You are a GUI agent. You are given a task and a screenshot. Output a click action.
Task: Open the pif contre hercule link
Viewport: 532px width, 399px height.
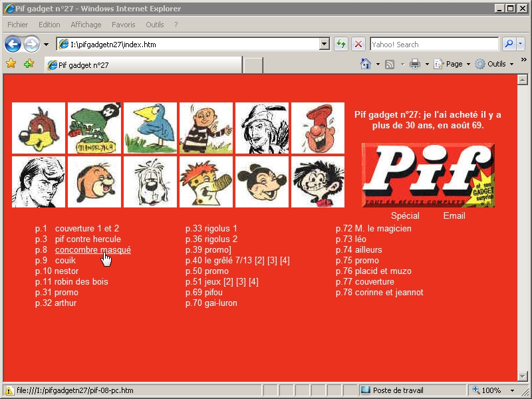(88, 239)
